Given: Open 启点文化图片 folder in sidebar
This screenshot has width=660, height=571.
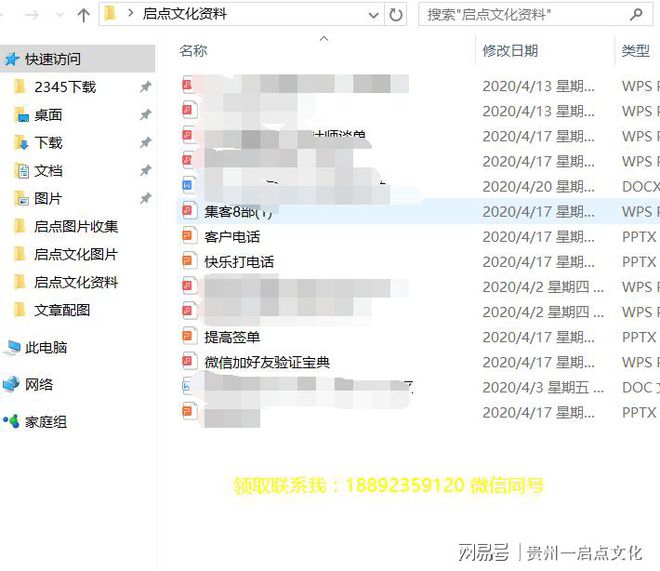Looking at the screenshot, I should pyautogui.click(x=75, y=254).
